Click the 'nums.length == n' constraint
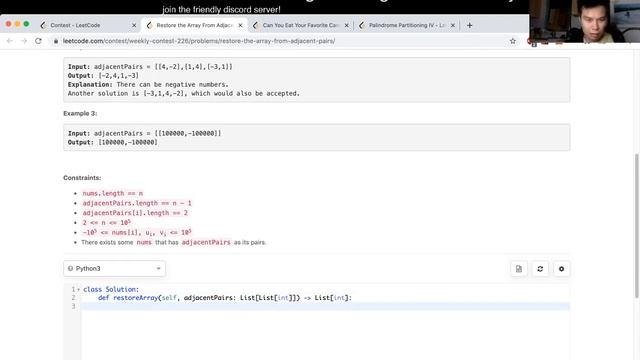 113,193
